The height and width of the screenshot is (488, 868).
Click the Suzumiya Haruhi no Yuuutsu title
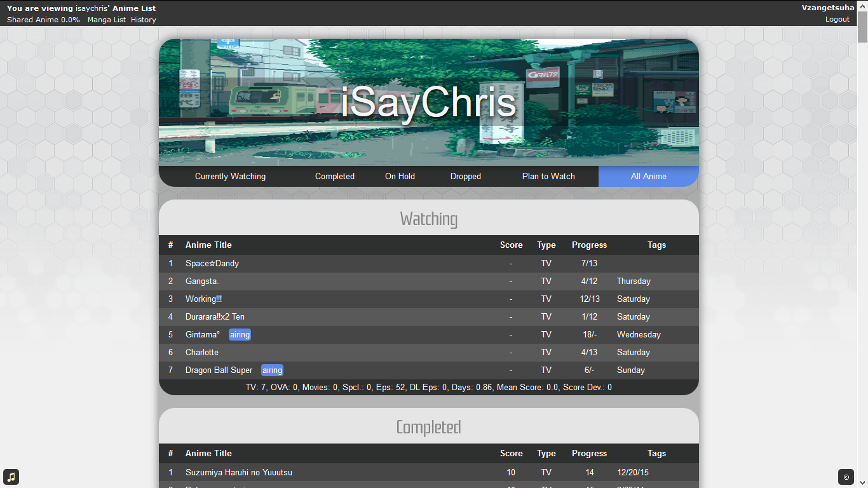tap(239, 472)
